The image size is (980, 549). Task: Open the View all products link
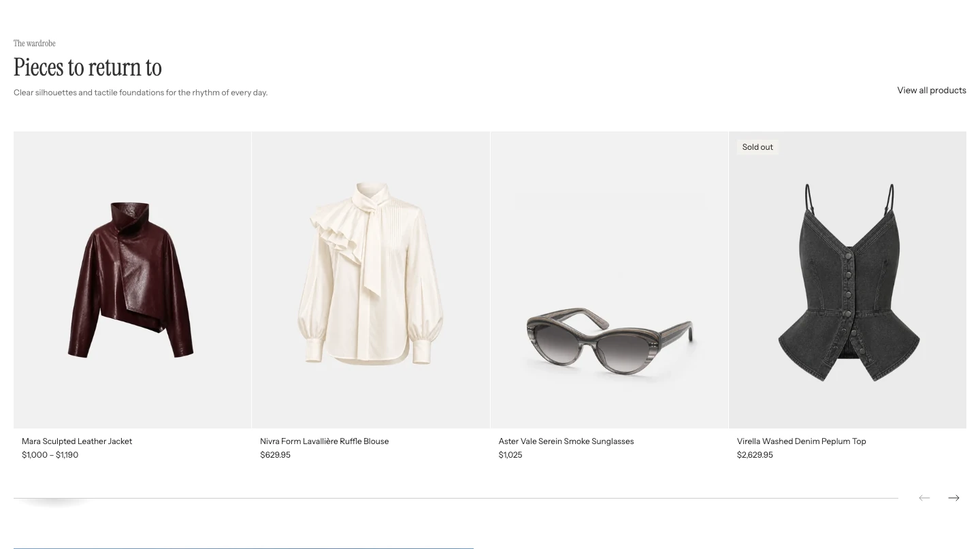(x=932, y=90)
